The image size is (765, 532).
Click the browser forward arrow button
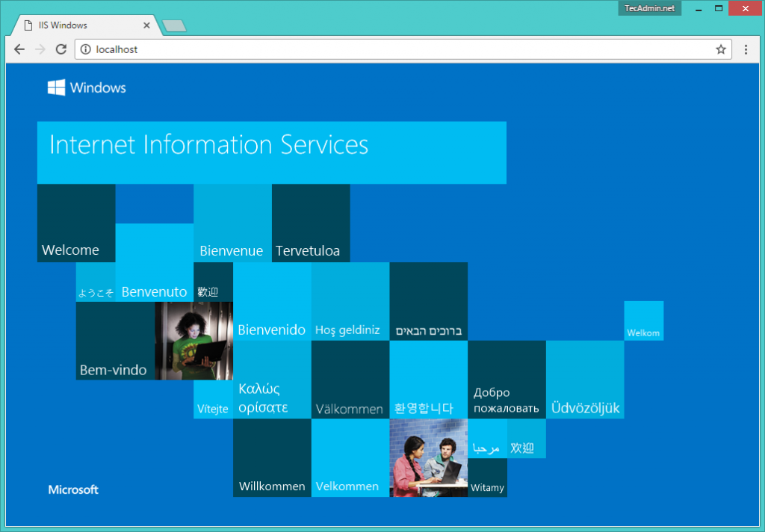(40, 49)
